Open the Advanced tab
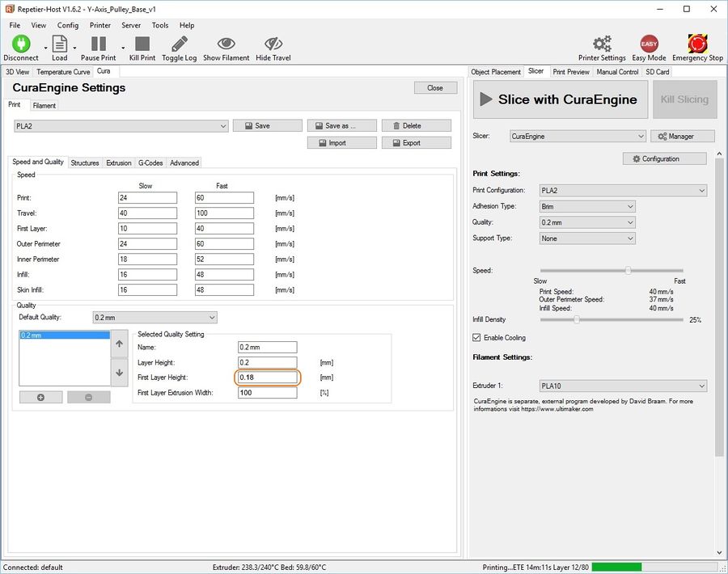 pyautogui.click(x=184, y=162)
